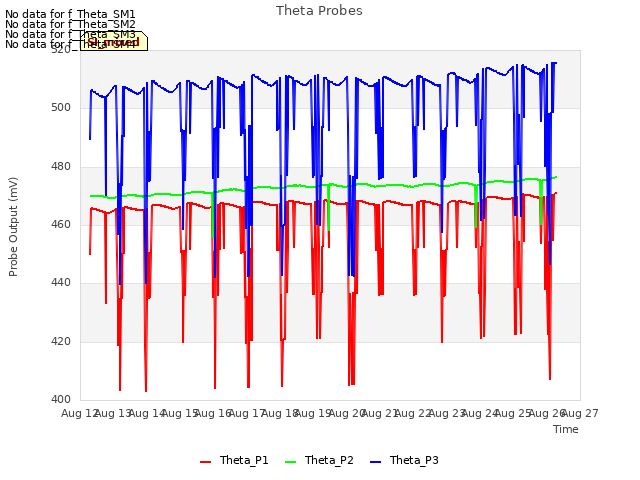Click the Probe Output (mV) axis label

click(13, 227)
